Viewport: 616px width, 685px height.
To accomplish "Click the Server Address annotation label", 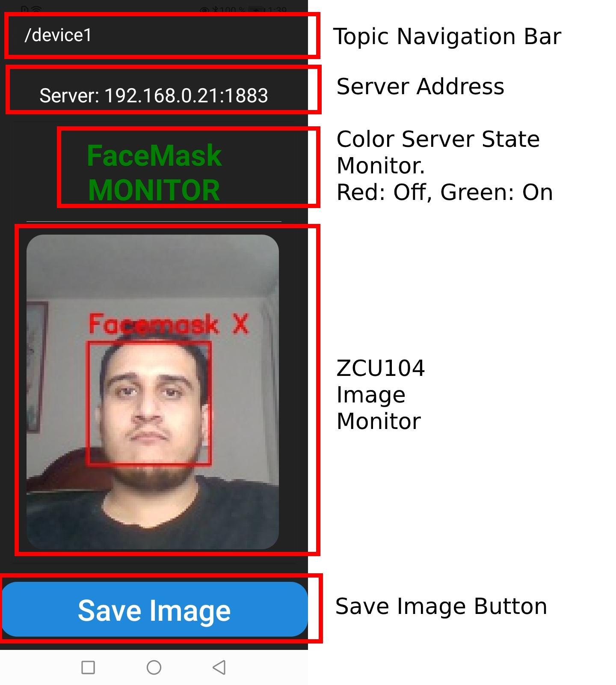I will (x=421, y=86).
